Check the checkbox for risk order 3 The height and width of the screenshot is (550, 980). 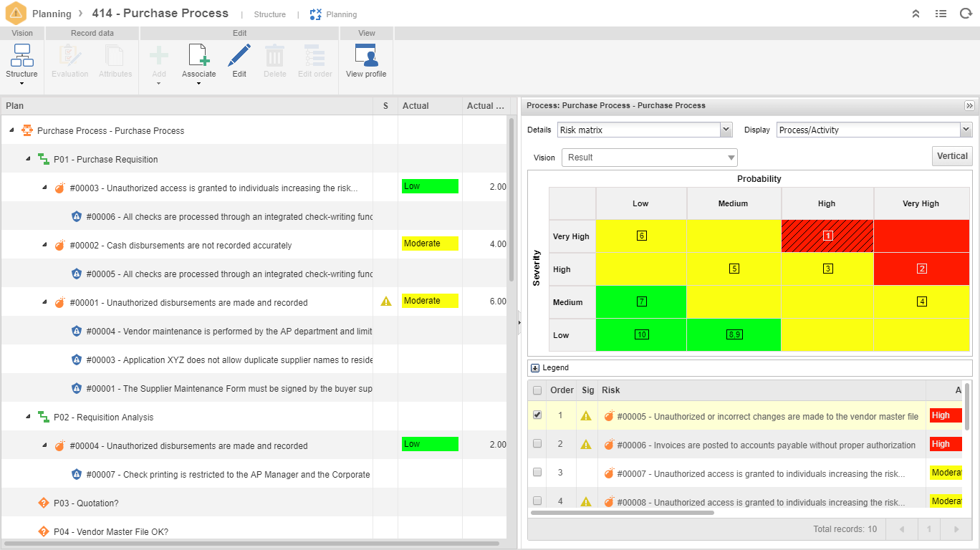click(537, 472)
